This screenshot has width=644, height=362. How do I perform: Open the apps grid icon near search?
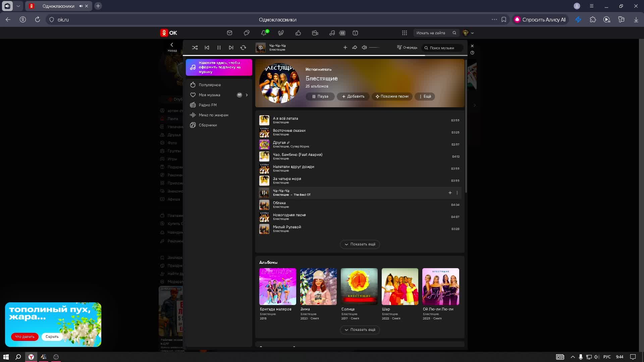405,33
